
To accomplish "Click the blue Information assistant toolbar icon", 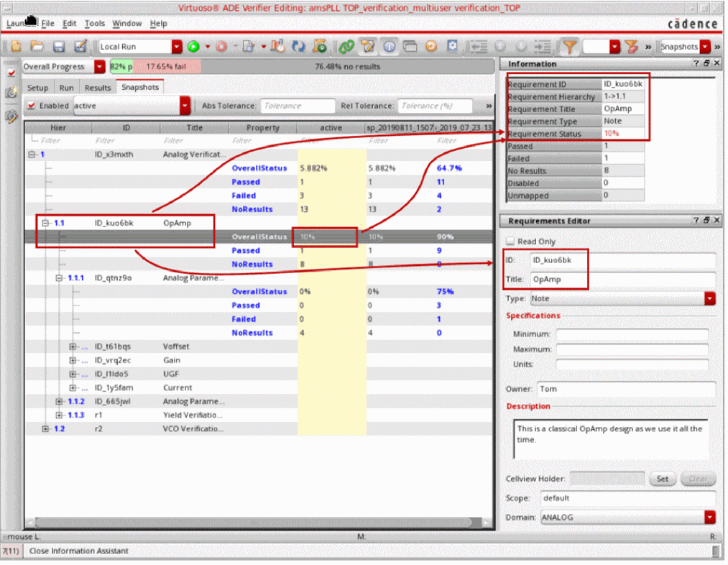I will (389, 47).
